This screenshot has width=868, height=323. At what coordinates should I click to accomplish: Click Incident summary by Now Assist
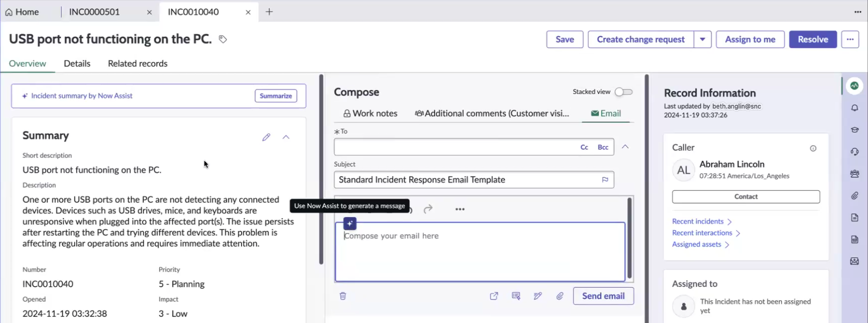click(82, 96)
